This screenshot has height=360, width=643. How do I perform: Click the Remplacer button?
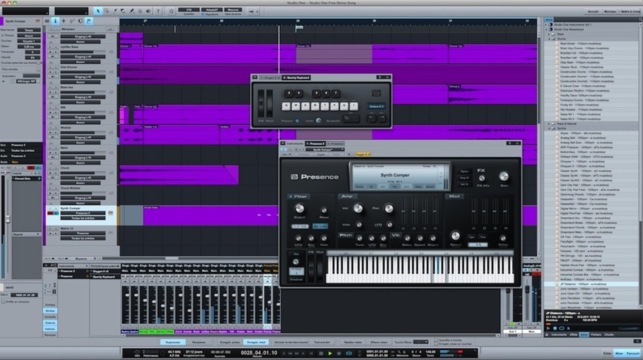coord(199,342)
